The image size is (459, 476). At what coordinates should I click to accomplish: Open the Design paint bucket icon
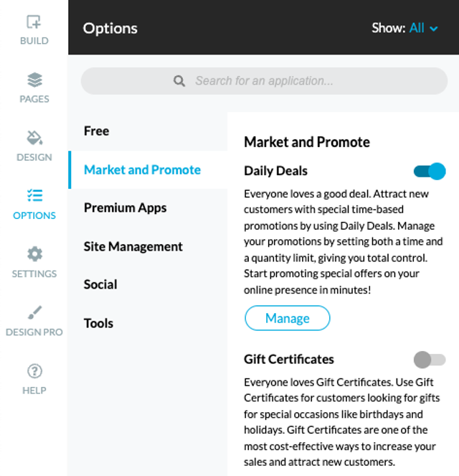point(34,138)
